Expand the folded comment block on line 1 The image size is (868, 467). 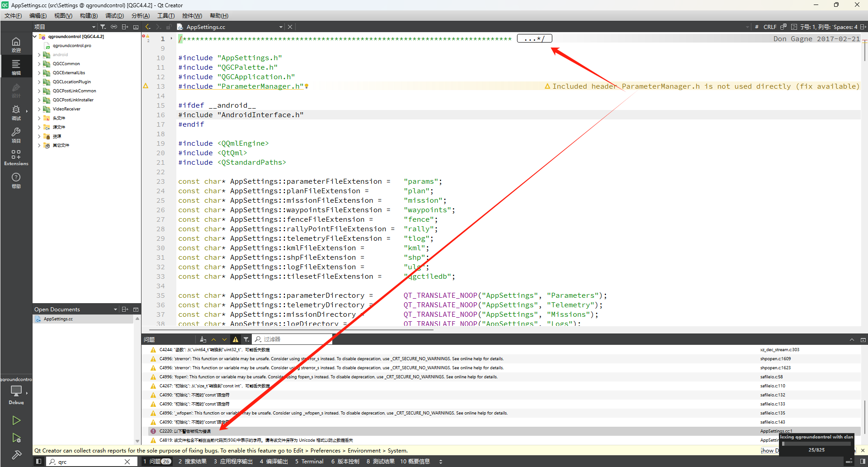coord(171,39)
